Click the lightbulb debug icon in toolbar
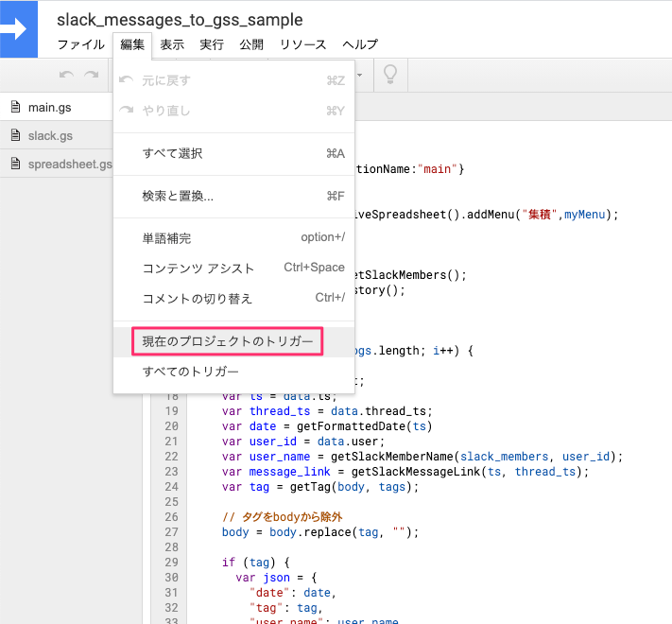Viewport: 672px width, 624px height. coord(390,75)
